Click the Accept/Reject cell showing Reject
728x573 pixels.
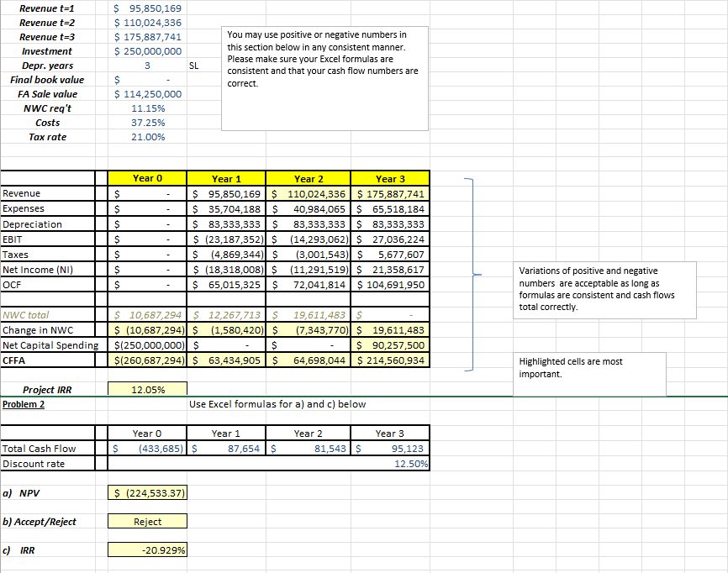pyautogui.click(x=147, y=521)
